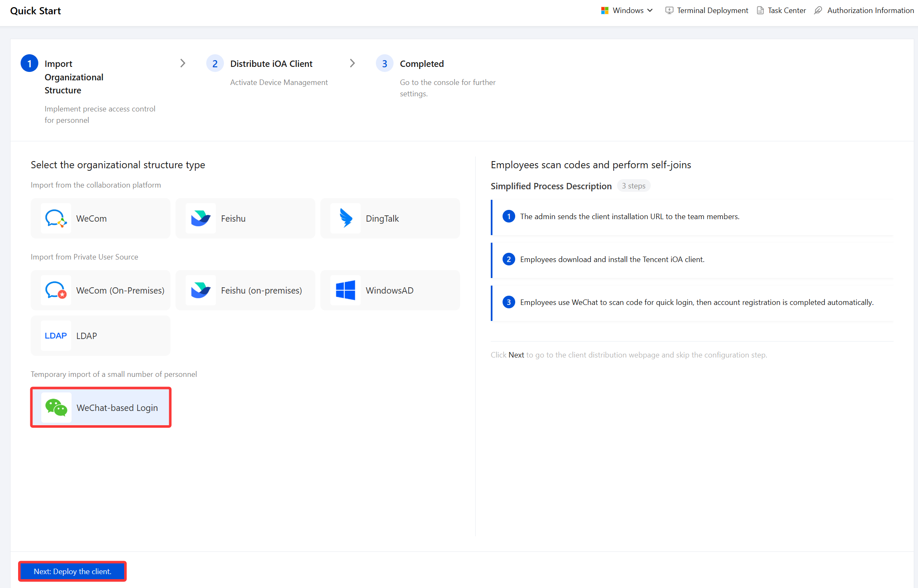The height and width of the screenshot is (588, 918).
Task: Open the Task Center menu item
Action: click(x=782, y=11)
